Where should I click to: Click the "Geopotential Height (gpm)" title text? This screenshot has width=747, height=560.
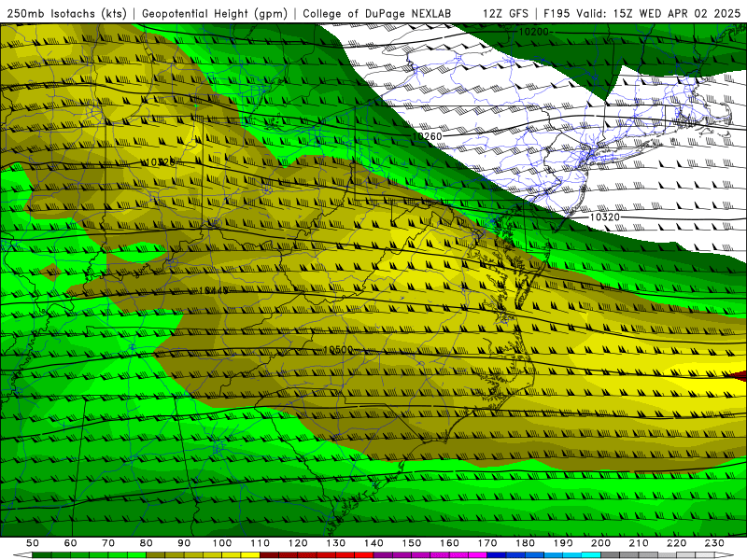[215, 14]
